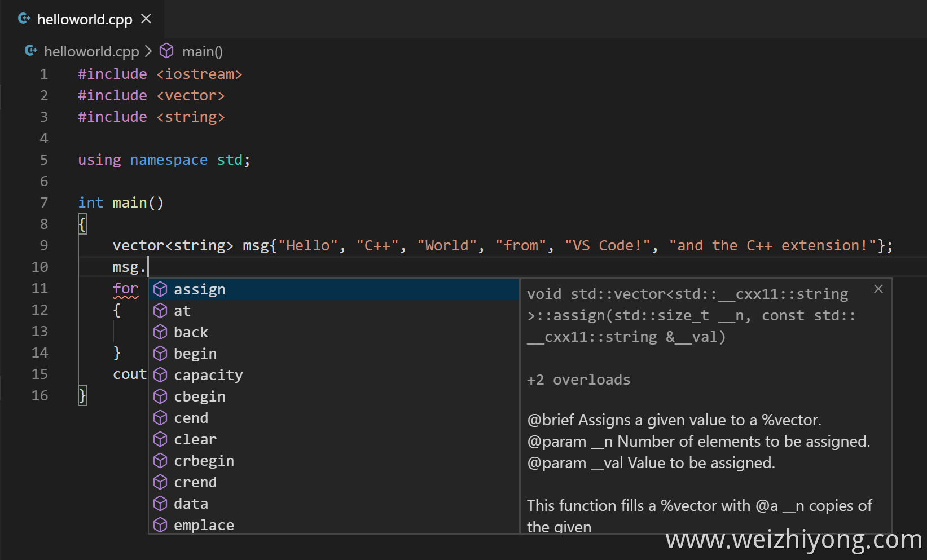Click the method icon next to back
Image resolution: width=927 pixels, height=560 pixels.
[x=160, y=332]
